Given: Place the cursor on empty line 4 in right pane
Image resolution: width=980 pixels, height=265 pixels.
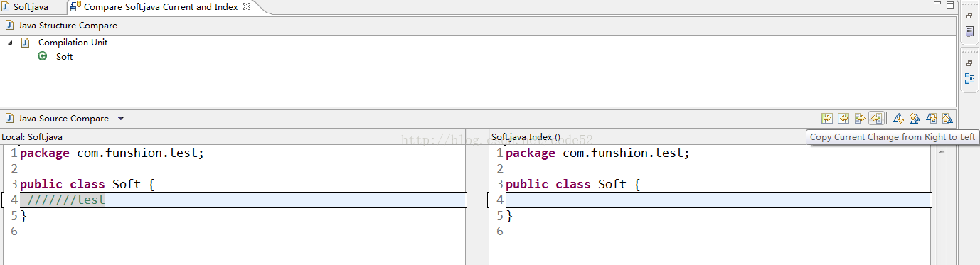Looking at the screenshot, I should (x=718, y=200).
